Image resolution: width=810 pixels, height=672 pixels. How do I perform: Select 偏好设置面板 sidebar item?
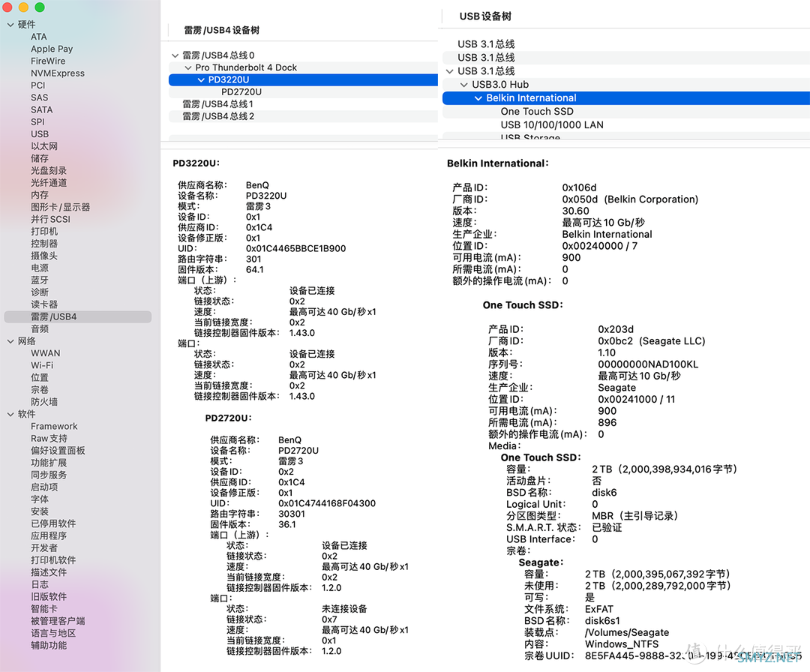click(x=58, y=451)
